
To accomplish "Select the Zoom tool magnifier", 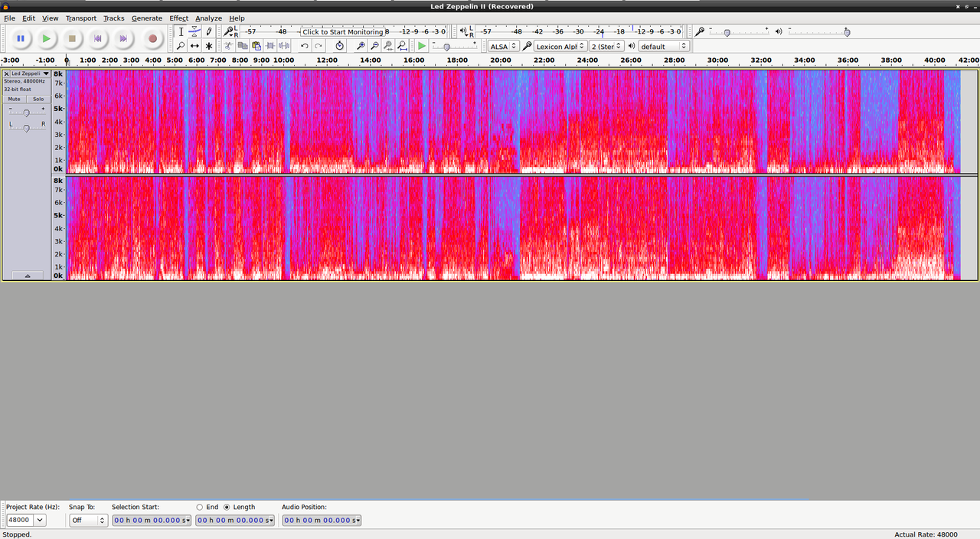I will 181,46.
